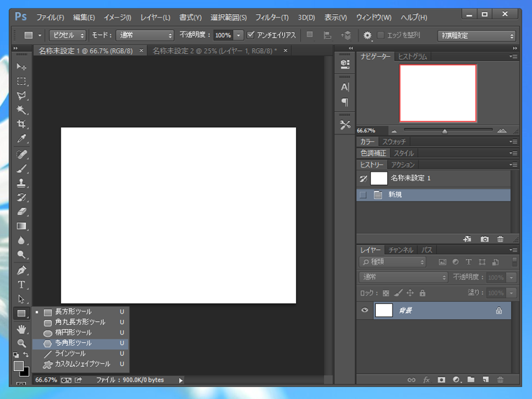
Task: Select the 名称未設定 1 history snapshot
Action: [x=433, y=178]
